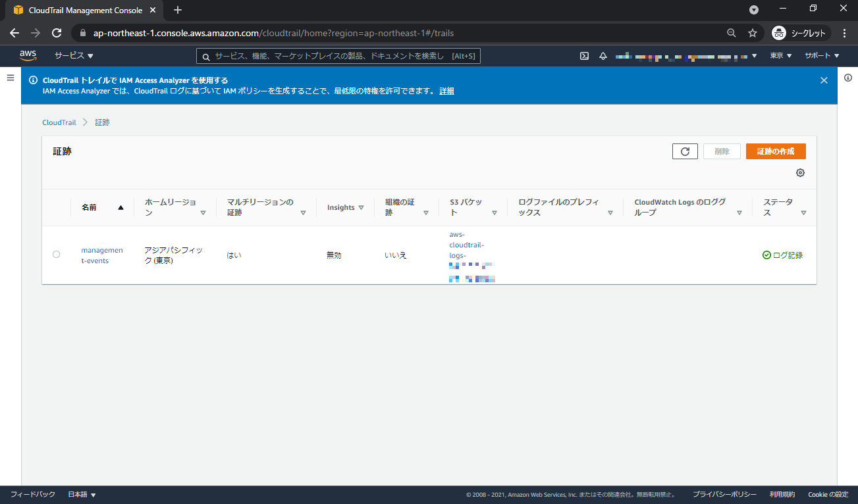The image size is (858, 504).
Task: Open the サービス services dropdown
Action: coord(74,56)
